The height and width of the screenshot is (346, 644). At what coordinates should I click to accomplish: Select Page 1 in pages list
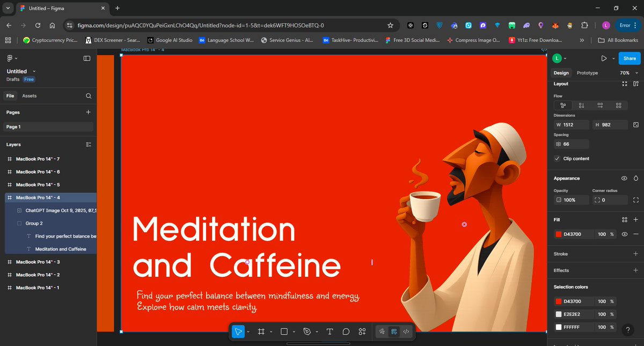(49, 127)
